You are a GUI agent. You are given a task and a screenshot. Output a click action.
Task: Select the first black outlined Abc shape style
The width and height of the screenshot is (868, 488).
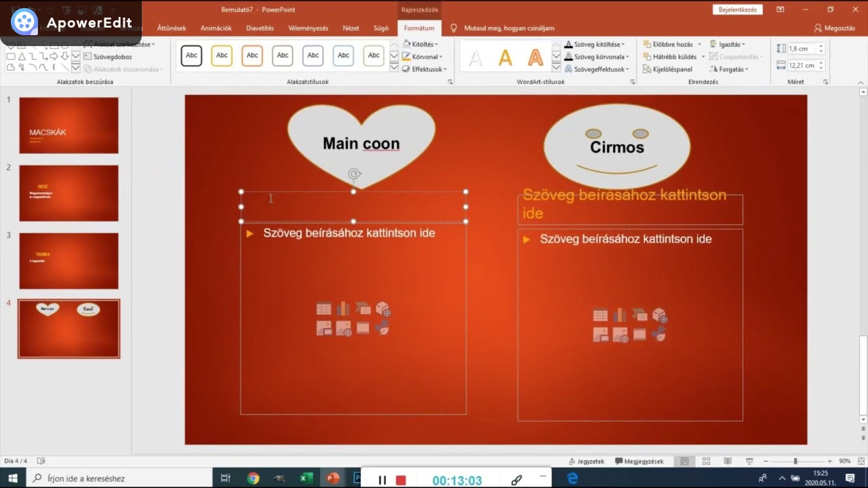click(192, 56)
